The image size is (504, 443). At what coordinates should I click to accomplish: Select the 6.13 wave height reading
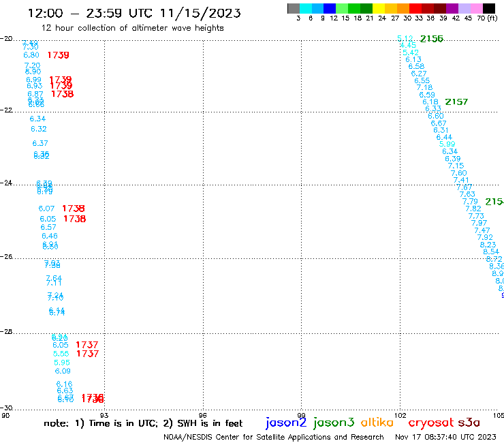(x=413, y=59)
